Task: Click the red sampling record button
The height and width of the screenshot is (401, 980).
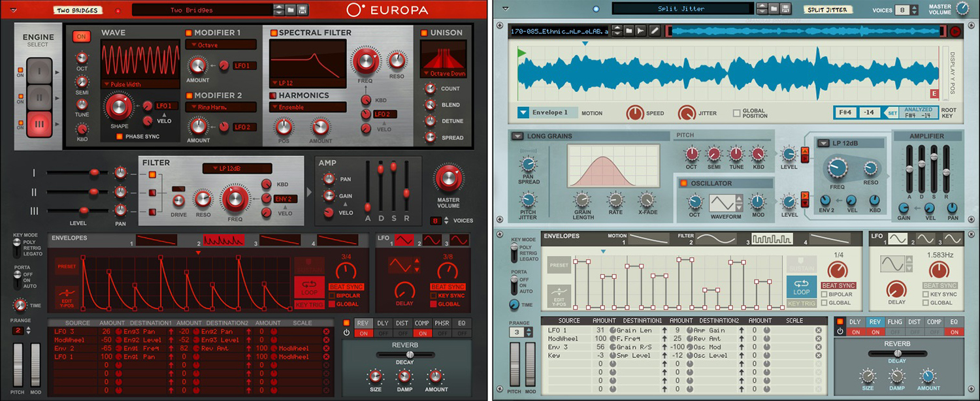Action: 956,31
